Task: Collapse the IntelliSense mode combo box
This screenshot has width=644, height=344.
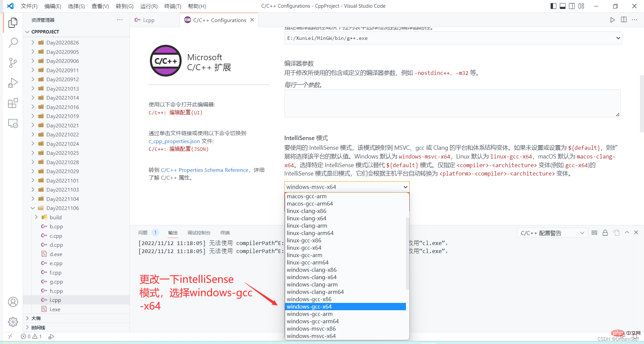Action: click(x=347, y=187)
